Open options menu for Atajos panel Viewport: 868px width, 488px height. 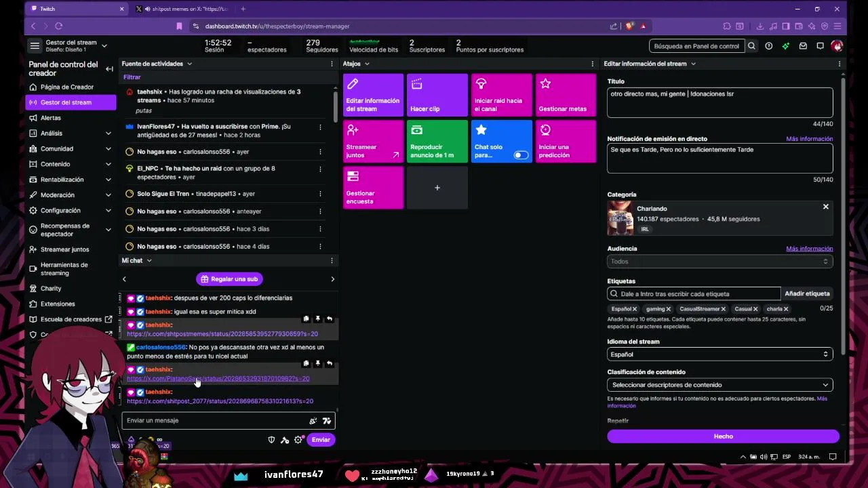(592, 64)
